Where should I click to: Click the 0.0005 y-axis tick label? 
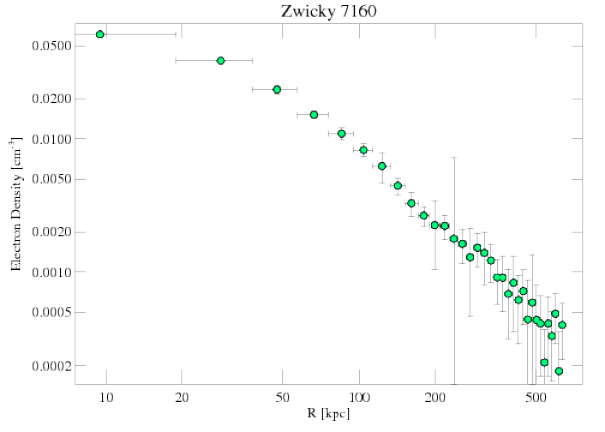point(52,312)
